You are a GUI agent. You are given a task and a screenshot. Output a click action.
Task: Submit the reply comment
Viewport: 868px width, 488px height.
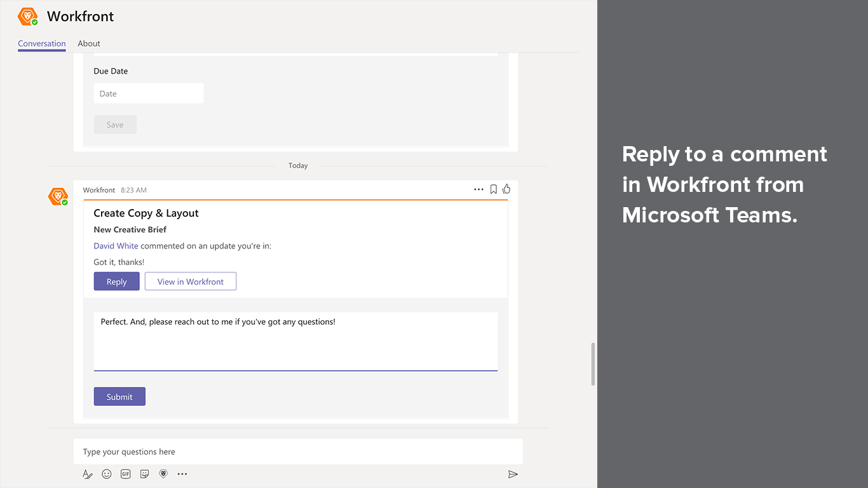(119, 396)
